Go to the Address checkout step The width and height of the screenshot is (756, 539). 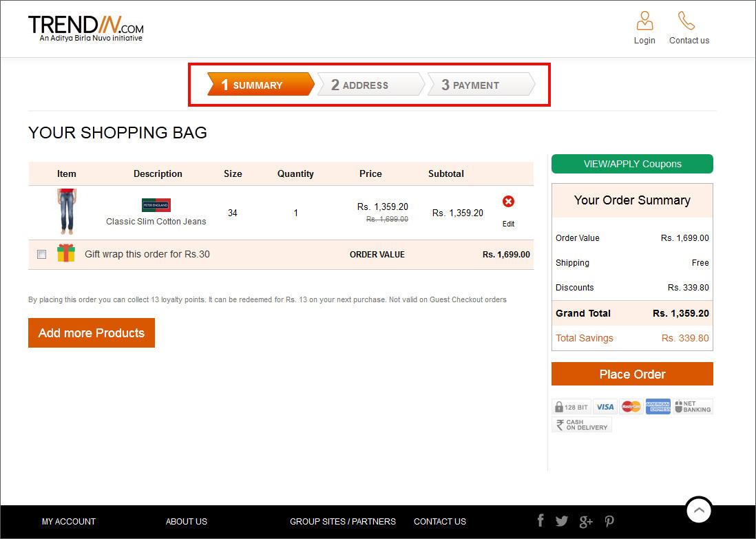pos(369,85)
